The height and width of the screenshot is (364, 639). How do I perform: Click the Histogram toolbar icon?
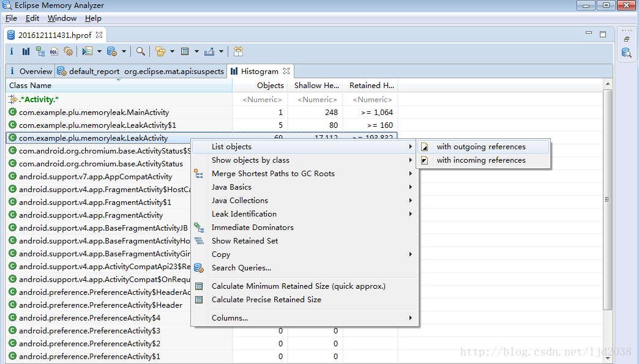click(26, 51)
